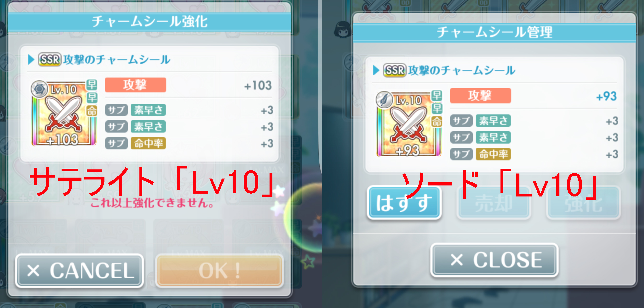Select the +93 attack charm seal thumbnail
The image size is (644, 308).
409,124
